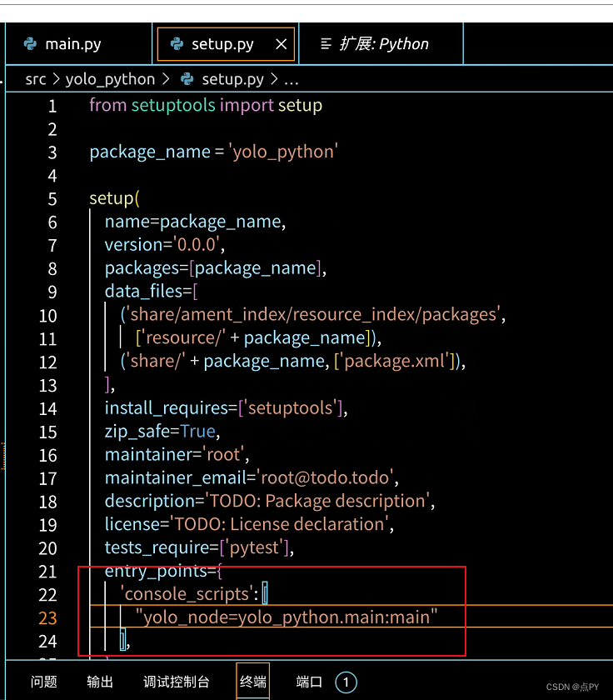Open the 问题 panel tab
The width and height of the screenshot is (613, 700).
pyautogui.click(x=43, y=682)
